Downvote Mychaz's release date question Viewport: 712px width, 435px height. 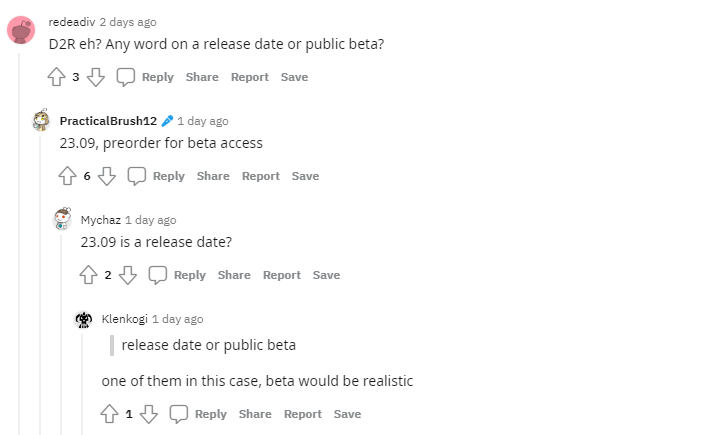coord(128,275)
